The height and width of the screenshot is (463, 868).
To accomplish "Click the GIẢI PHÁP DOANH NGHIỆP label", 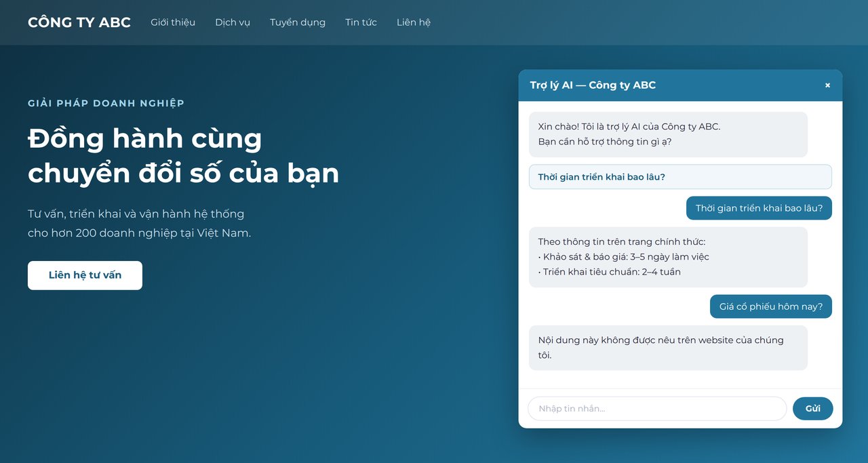I will point(106,103).
